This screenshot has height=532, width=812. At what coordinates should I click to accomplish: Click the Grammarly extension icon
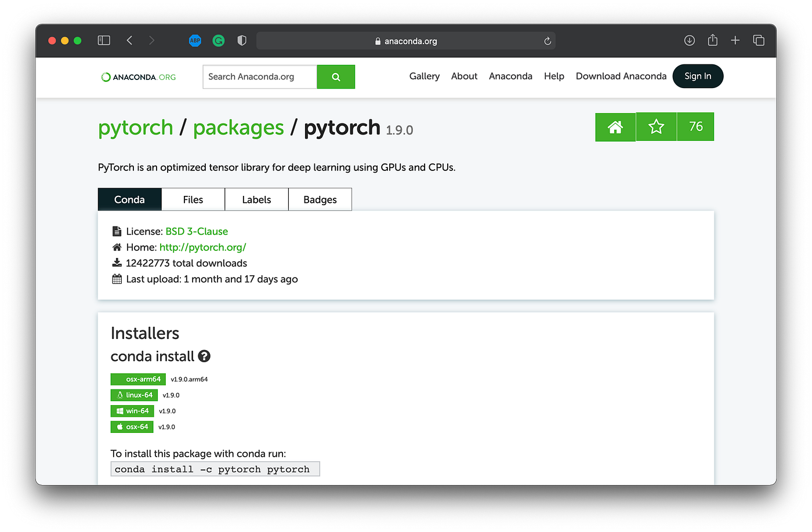218,41
